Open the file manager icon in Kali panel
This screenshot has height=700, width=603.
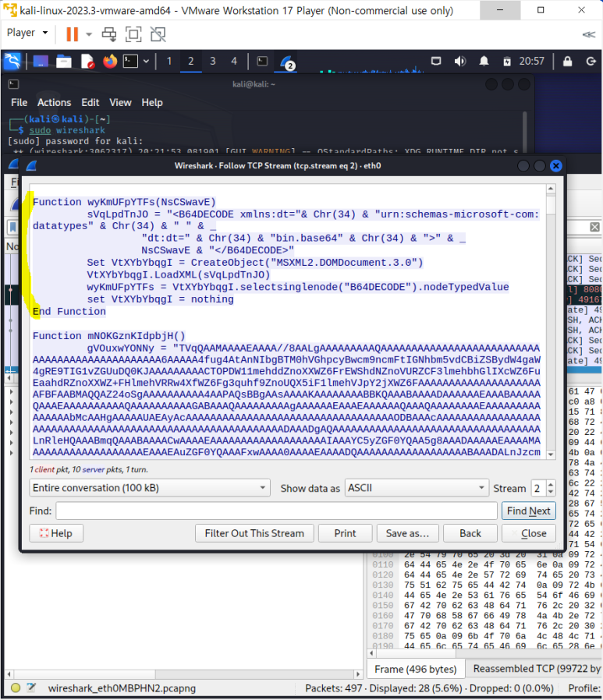63,61
